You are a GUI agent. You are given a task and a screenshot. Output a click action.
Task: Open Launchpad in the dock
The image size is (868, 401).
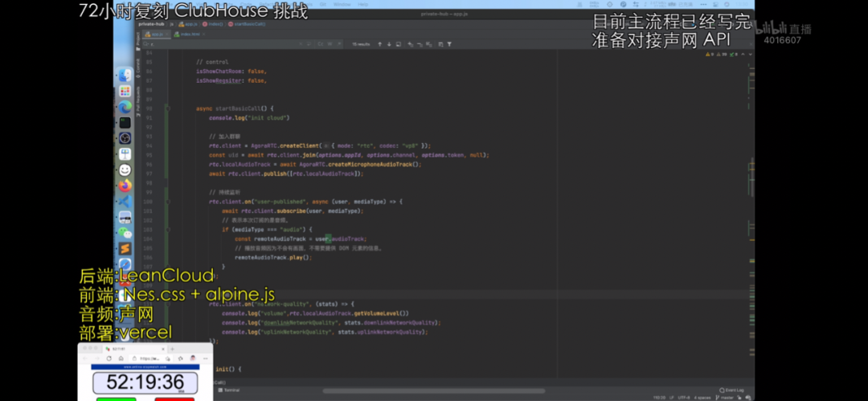point(125,91)
